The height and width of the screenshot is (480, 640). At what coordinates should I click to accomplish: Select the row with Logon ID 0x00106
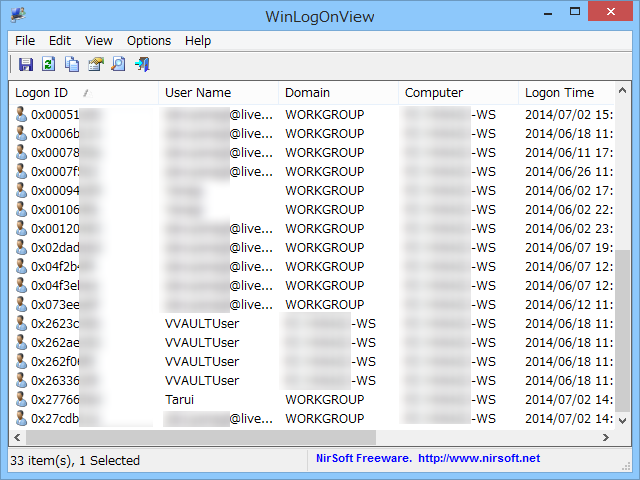click(312, 209)
